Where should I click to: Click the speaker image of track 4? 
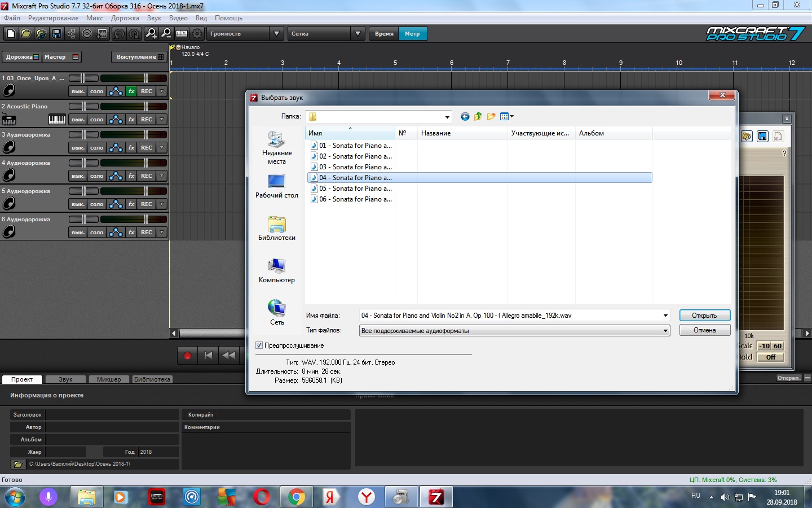coord(9,175)
